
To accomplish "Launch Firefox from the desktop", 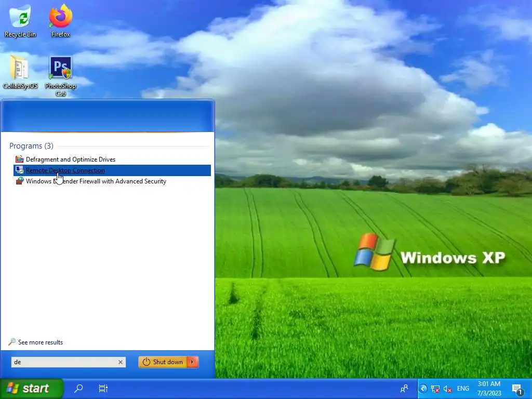I will [60, 20].
